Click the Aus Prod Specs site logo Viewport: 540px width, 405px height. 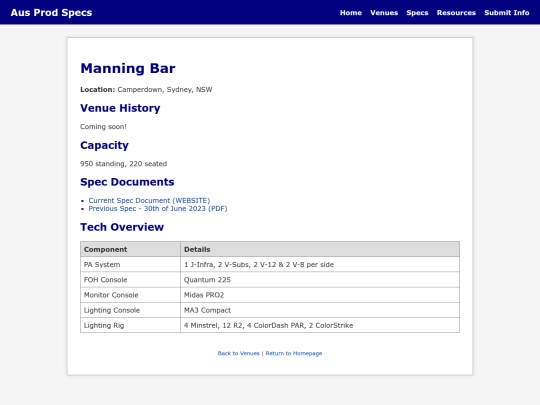tap(51, 13)
